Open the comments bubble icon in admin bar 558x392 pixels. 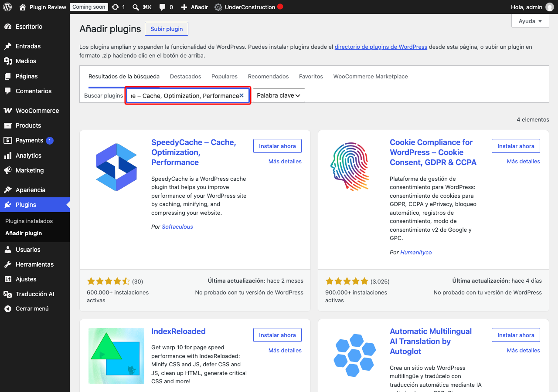162,7
